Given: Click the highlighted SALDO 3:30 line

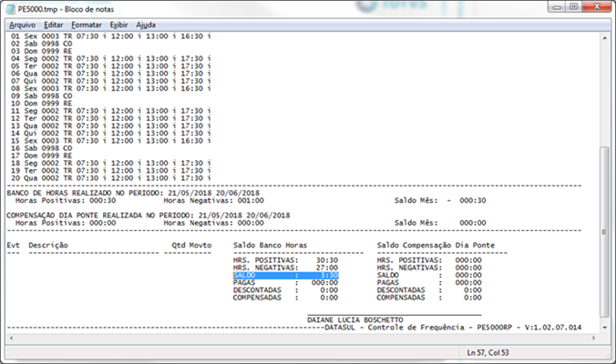Looking at the screenshot, I should point(285,276).
